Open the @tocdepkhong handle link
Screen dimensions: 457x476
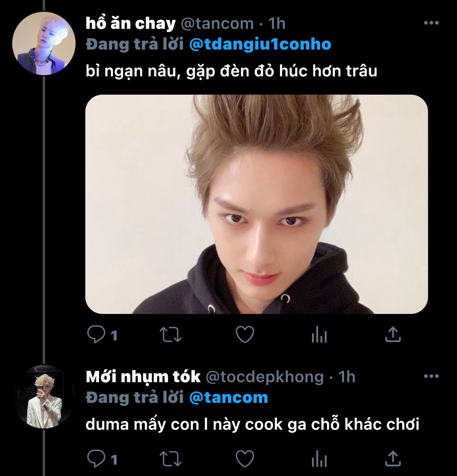265,377
